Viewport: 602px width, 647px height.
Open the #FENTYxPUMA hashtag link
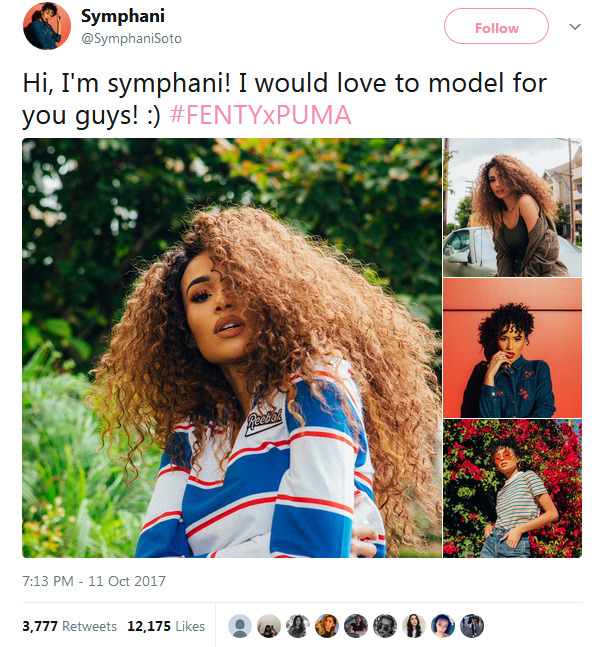click(x=260, y=115)
